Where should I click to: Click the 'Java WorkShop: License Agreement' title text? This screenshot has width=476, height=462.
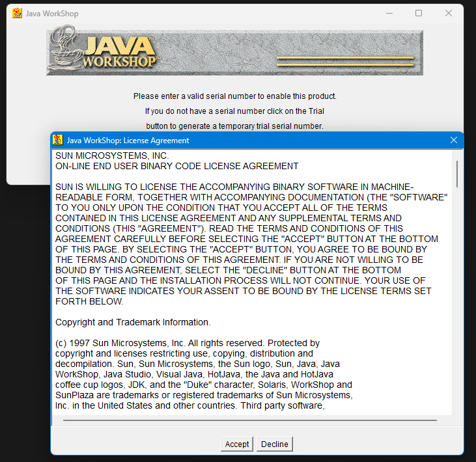(128, 141)
